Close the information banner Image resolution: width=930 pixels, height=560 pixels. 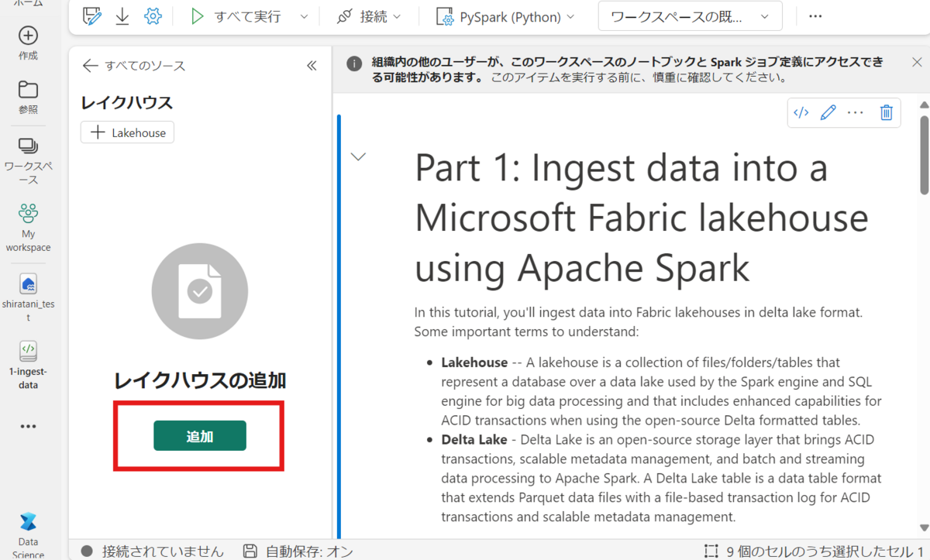coord(917,62)
